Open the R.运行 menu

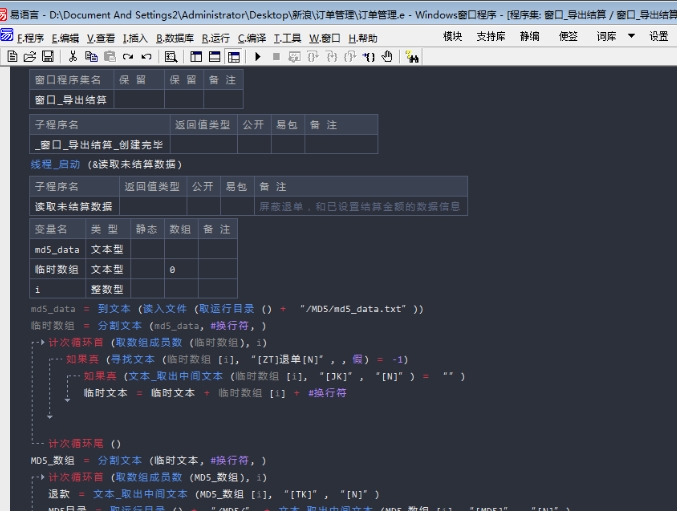click(215, 38)
